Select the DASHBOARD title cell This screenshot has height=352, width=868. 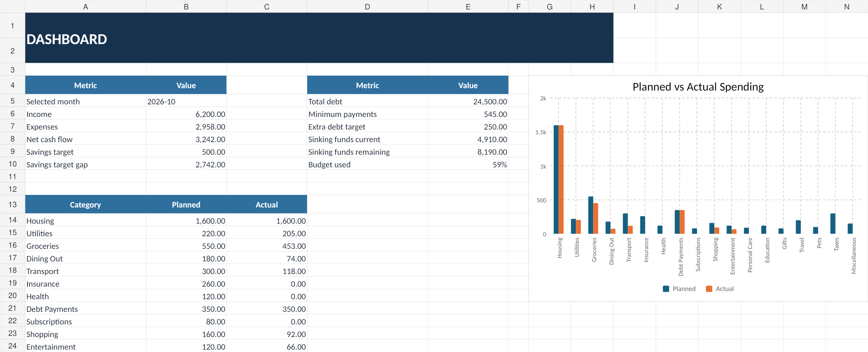(x=319, y=38)
